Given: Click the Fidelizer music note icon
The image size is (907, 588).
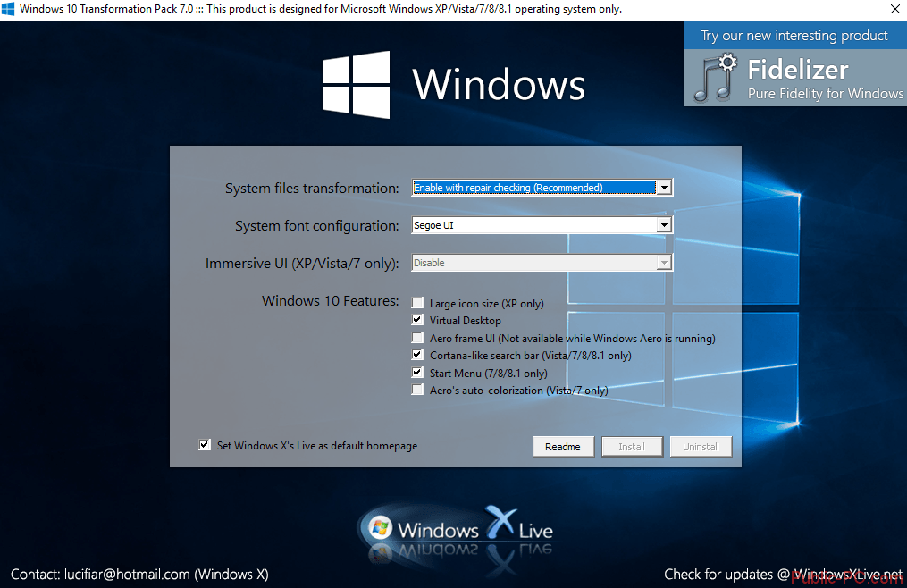Looking at the screenshot, I should [716, 77].
